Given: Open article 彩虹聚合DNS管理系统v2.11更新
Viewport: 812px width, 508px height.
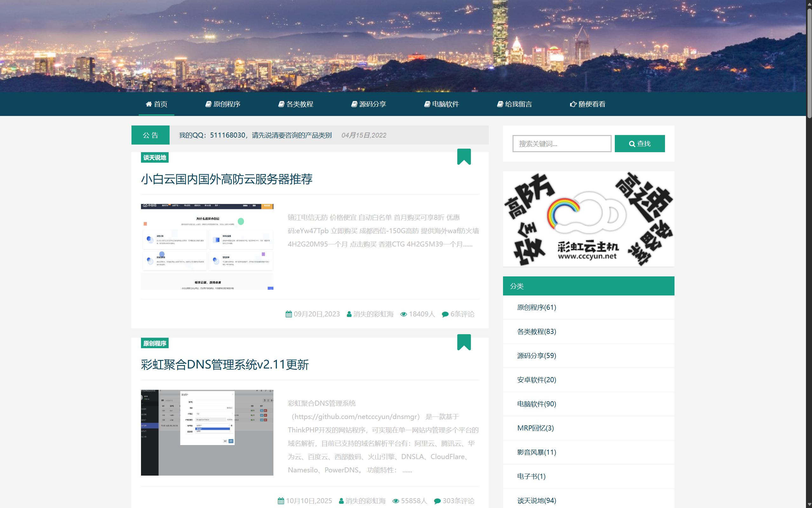Looking at the screenshot, I should 225,364.
